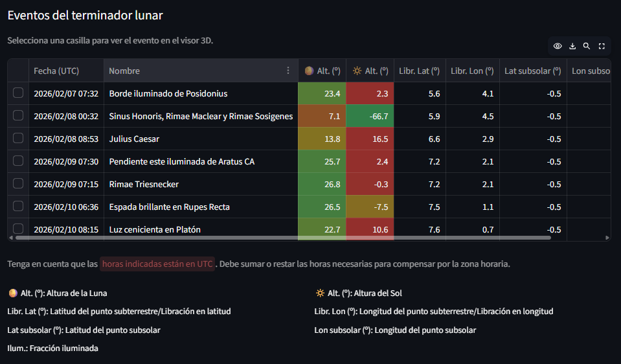Open the table search tool
Viewport: 621px width, 364px height.
coord(587,46)
